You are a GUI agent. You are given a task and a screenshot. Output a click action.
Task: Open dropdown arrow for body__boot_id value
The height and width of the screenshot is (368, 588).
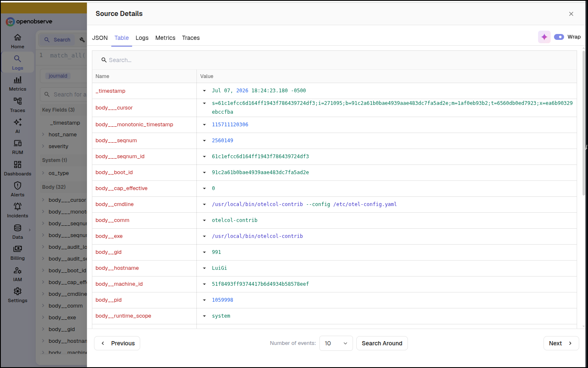point(204,172)
